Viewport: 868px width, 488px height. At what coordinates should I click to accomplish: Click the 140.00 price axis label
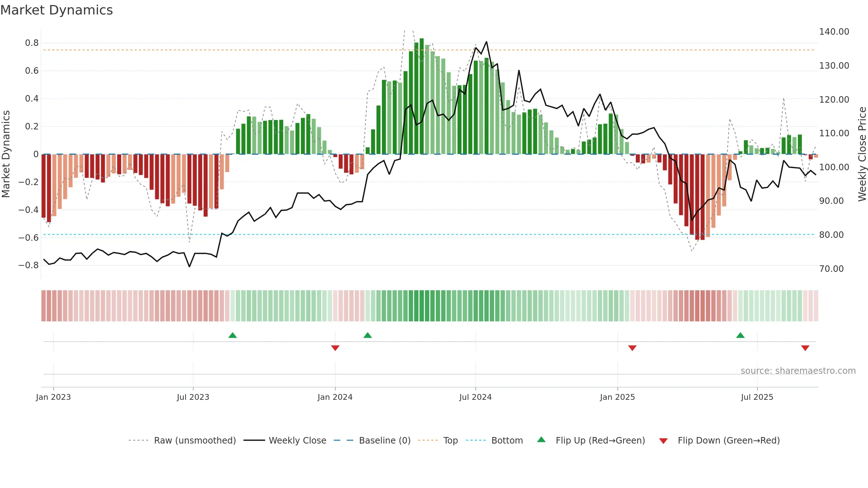[x=834, y=32]
